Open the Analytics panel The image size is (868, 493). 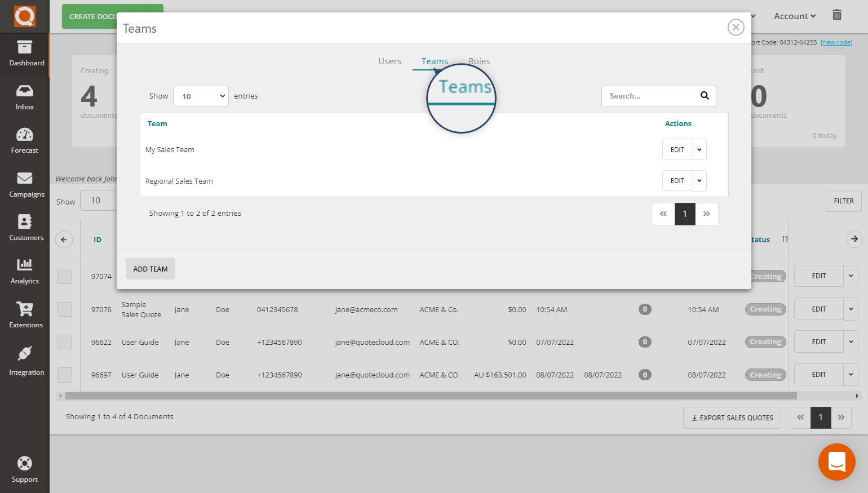(24, 272)
